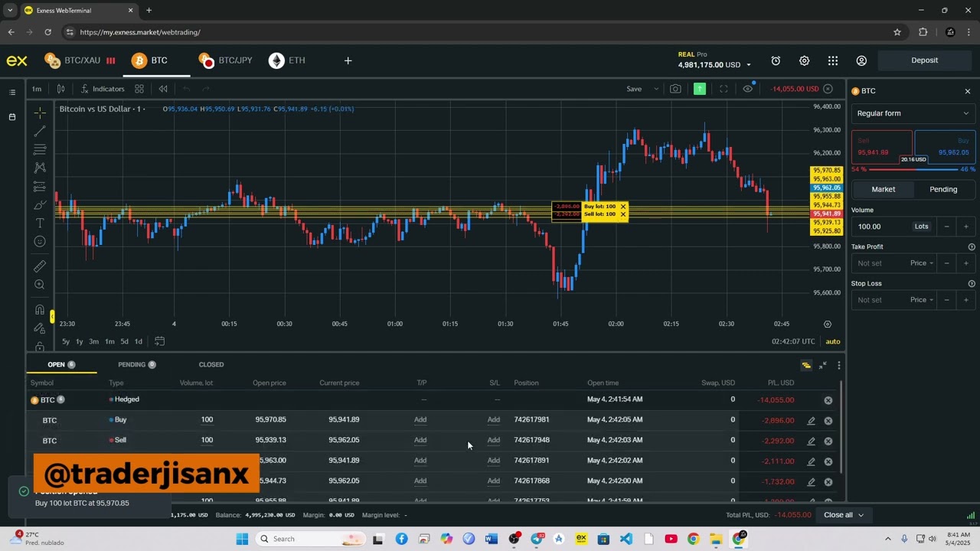Screen dimensions: 980x551
Task: Open the settings gear in header
Action: click(804, 60)
